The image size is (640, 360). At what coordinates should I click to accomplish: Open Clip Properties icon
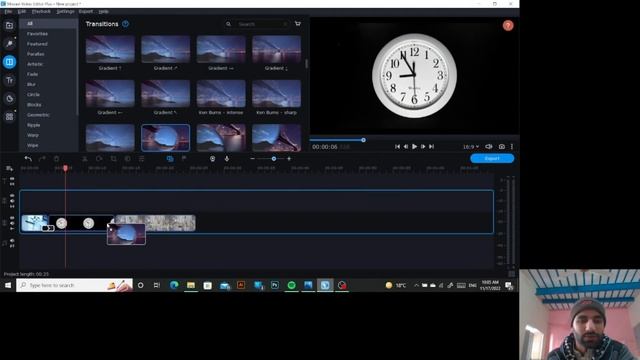point(141,158)
